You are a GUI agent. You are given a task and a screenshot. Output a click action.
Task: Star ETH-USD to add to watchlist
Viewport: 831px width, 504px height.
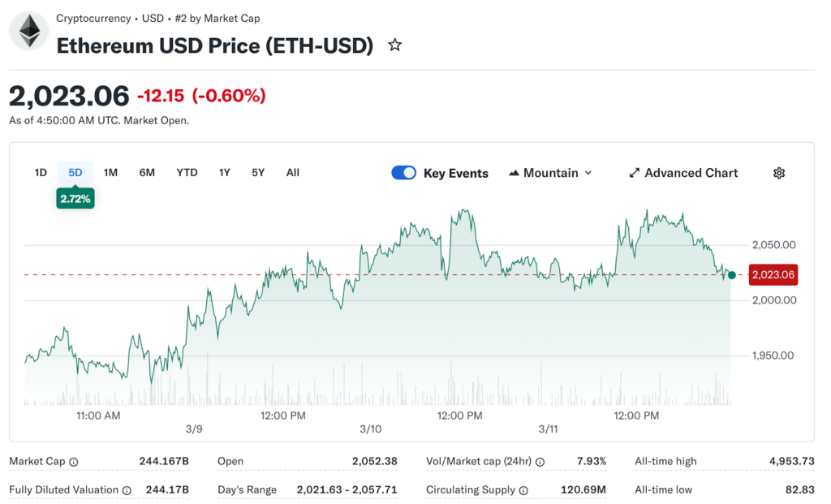[395, 45]
